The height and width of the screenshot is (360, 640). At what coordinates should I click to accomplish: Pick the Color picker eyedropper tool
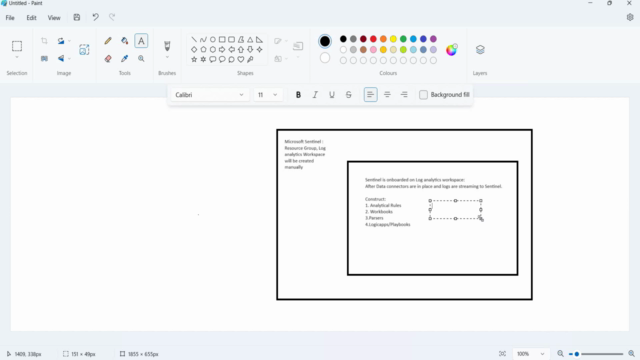[x=124, y=58]
